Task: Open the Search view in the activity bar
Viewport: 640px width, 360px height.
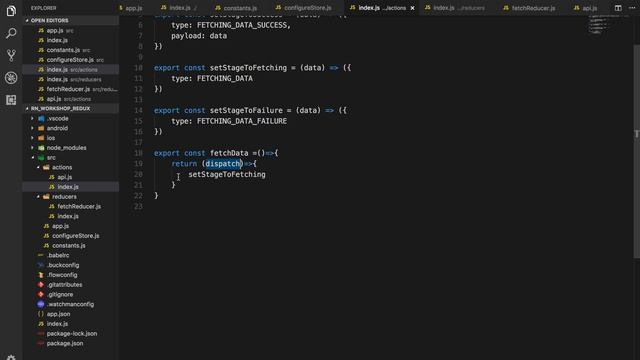Action: 11,33
